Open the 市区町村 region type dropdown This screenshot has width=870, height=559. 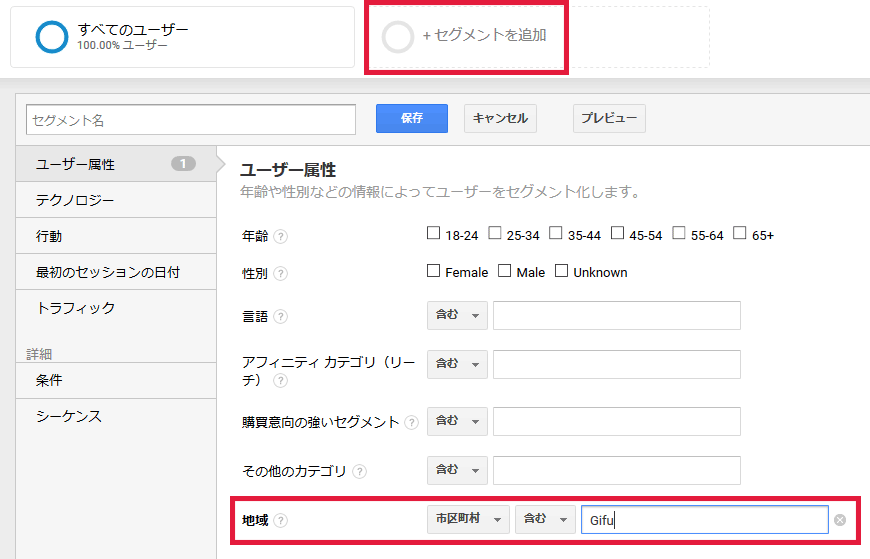pyautogui.click(x=468, y=520)
